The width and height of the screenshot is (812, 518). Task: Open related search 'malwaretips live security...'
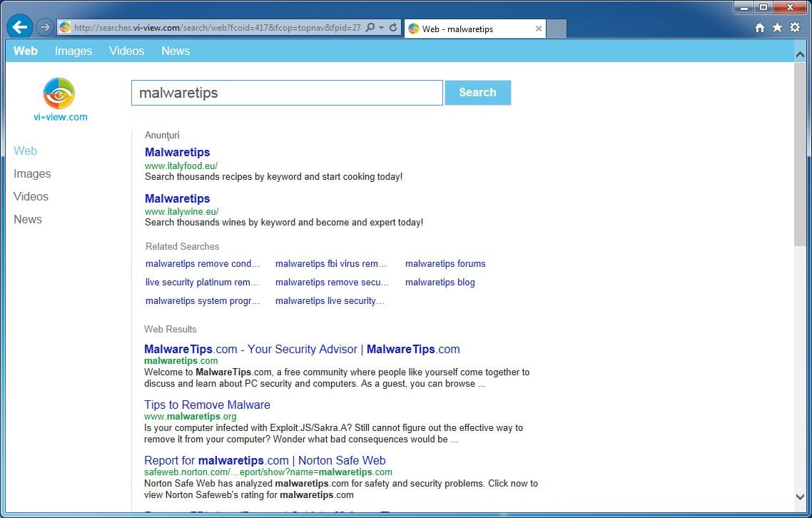coord(330,301)
